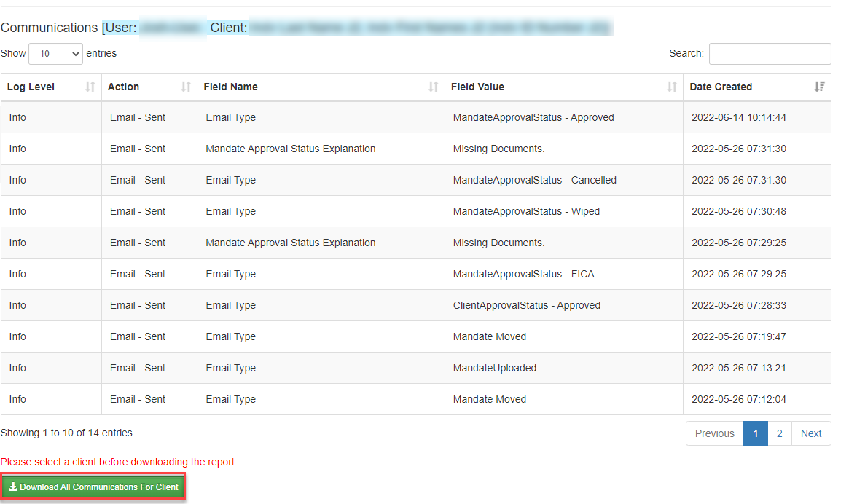This screenshot has height=504, width=857.
Task: Sort by Log Level column icon
Action: (x=90, y=87)
